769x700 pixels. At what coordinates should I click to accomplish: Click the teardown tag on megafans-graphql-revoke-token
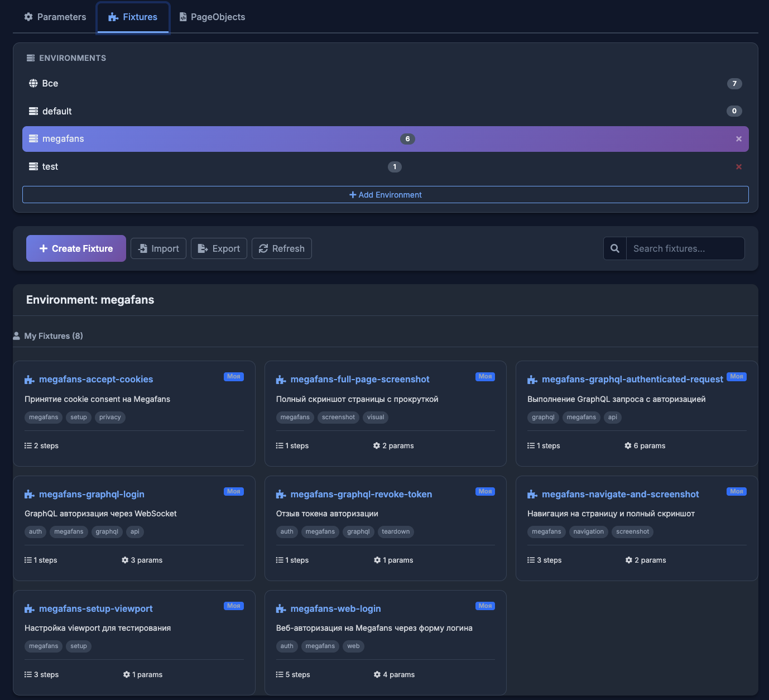[x=396, y=531]
